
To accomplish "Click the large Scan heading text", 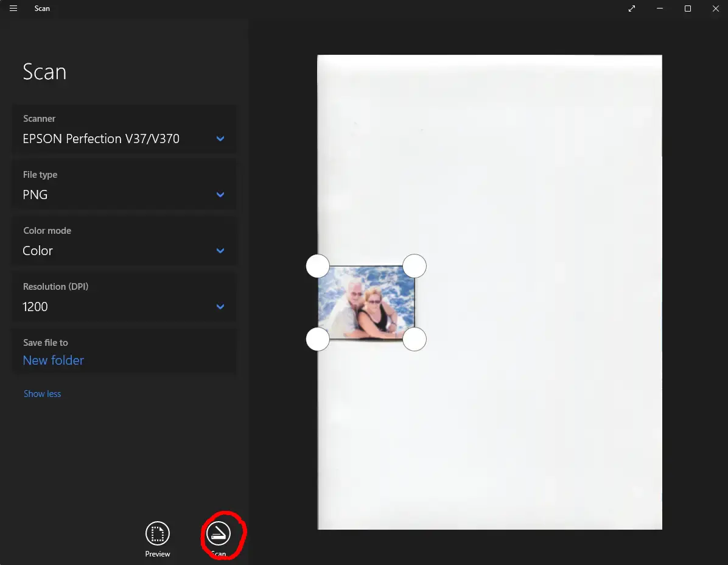I will point(44,72).
